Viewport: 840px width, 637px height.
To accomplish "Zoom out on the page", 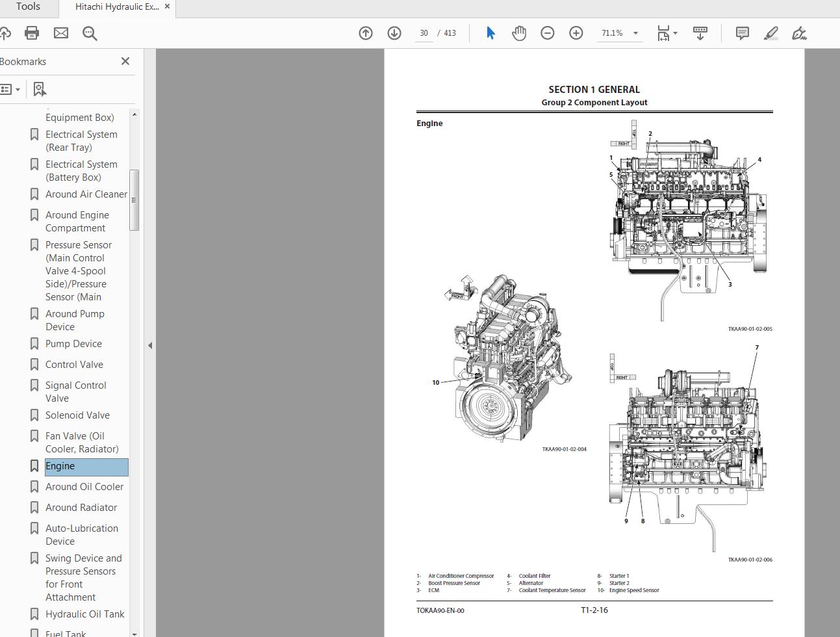I will (548, 32).
